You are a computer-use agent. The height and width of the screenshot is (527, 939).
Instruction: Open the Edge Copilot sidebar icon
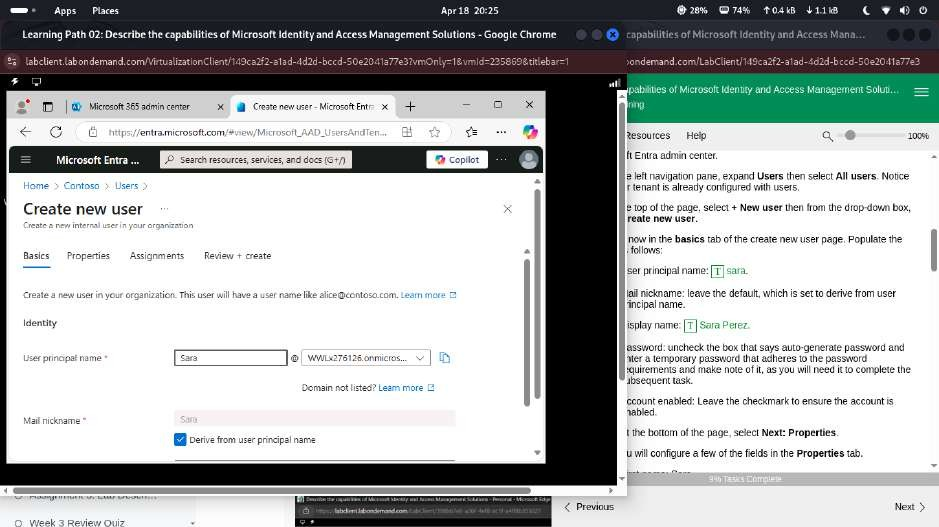[529, 132]
